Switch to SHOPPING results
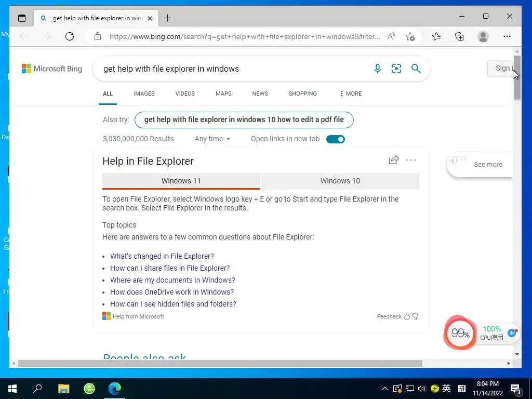The width and height of the screenshot is (532, 399). [303, 94]
